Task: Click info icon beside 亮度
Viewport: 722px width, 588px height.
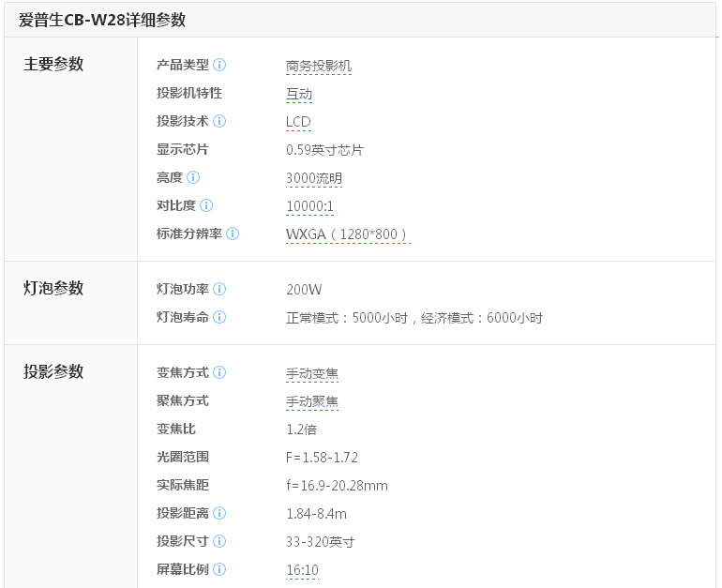Action: [x=193, y=177]
